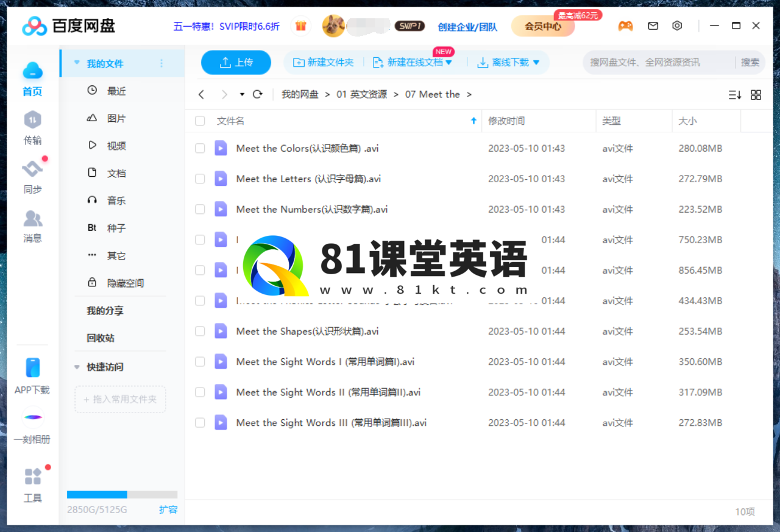Screen dimensions: 780x532
Task: Check the box for Meet the Numbers
Action: (200, 209)
